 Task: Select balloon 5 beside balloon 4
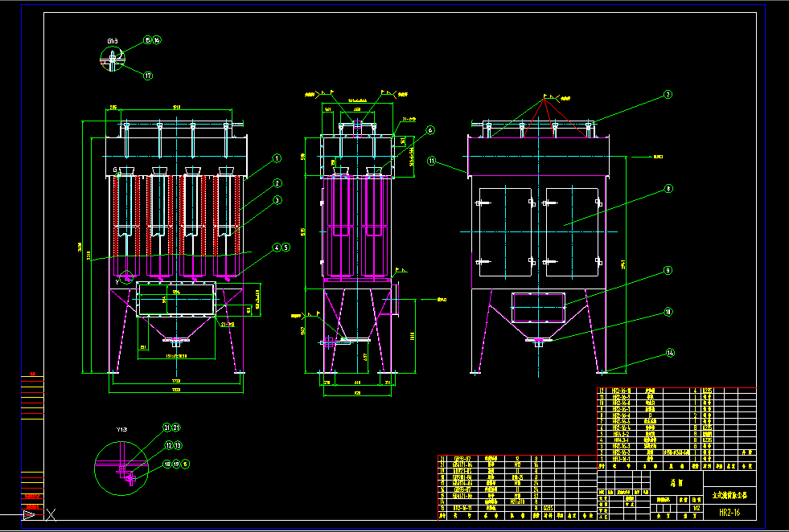click(286, 248)
